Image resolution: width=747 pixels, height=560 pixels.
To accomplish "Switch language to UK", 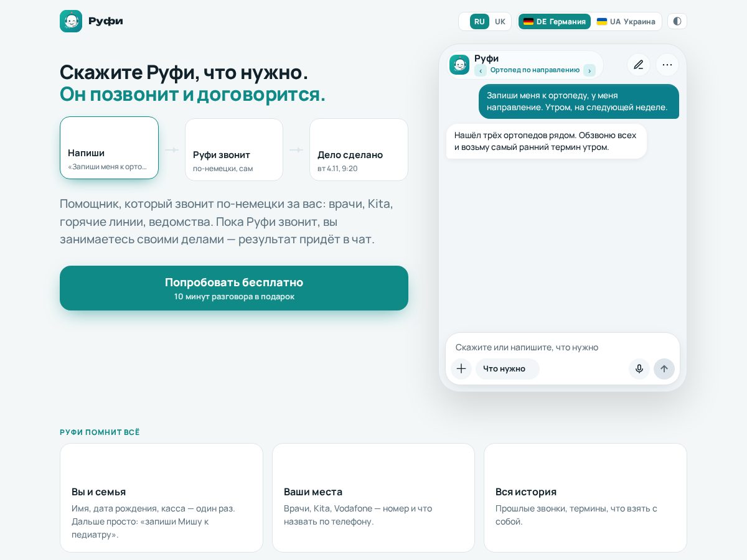I will (x=500, y=21).
